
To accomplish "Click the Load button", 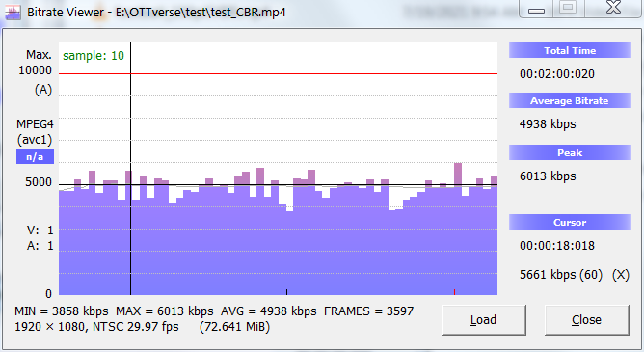I will pyautogui.click(x=483, y=320).
